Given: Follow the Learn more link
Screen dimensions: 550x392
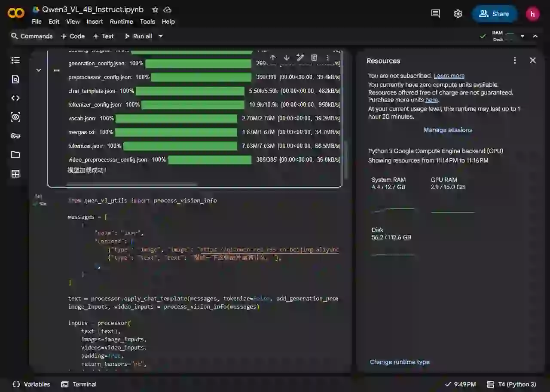Looking at the screenshot, I should pyautogui.click(x=449, y=76).
